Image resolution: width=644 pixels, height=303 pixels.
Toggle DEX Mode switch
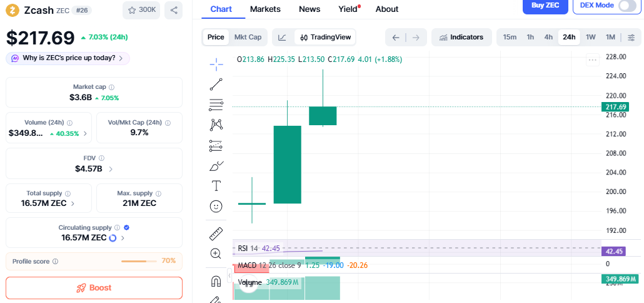626,6
